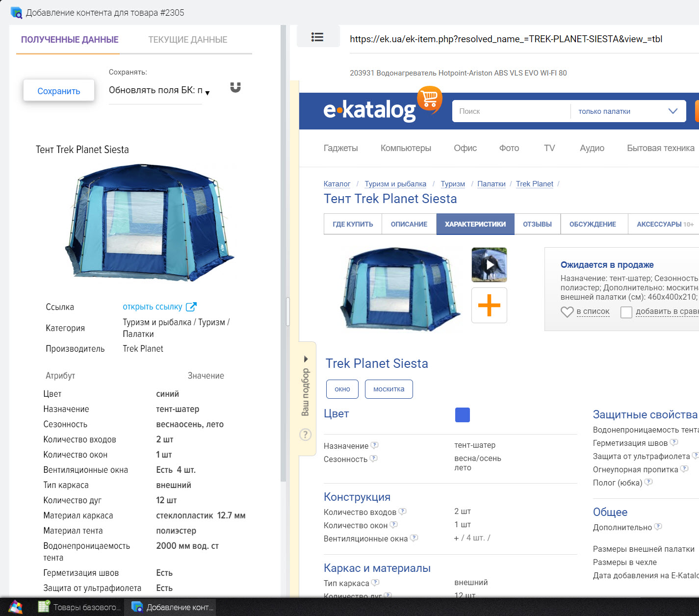This screenshot has width=699, height=616.
Task: Click the tent image in the left panel
Action: [x=149, y=222]
